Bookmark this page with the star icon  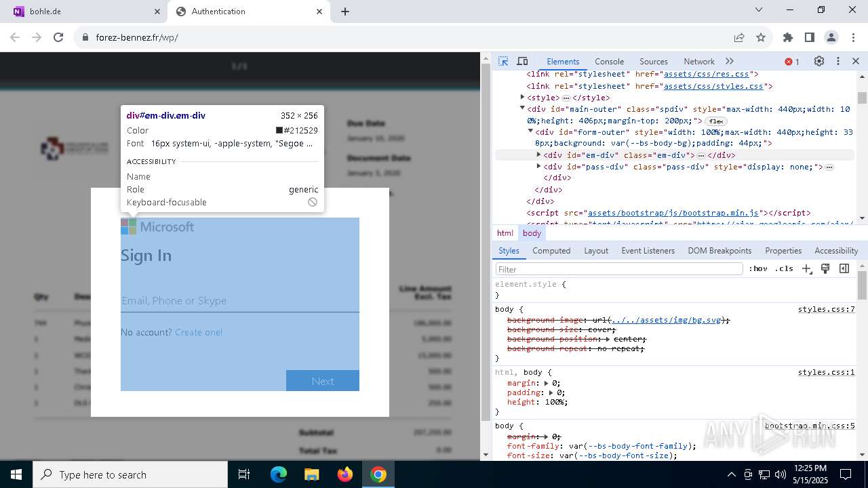point(761,37)
